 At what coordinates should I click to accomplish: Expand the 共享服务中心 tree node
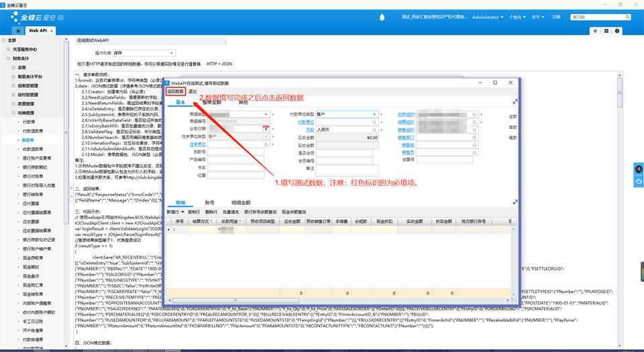pos(8,49)
